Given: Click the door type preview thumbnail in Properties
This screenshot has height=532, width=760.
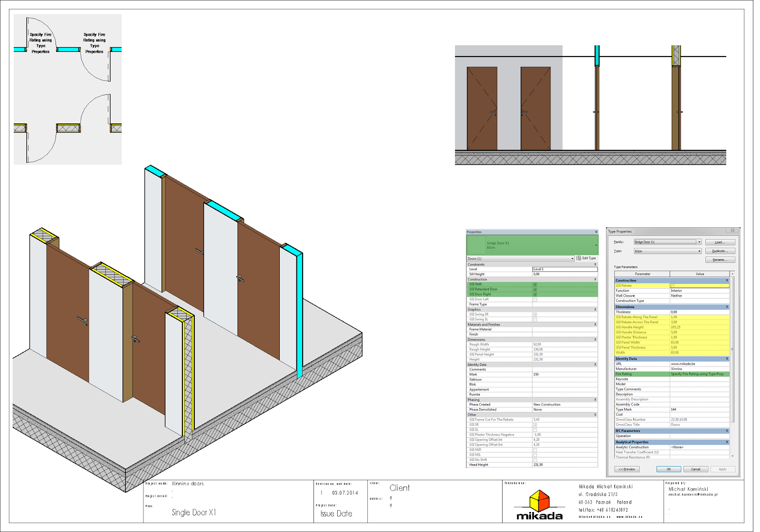Looking at the screenshot, I should pos(476,245).
